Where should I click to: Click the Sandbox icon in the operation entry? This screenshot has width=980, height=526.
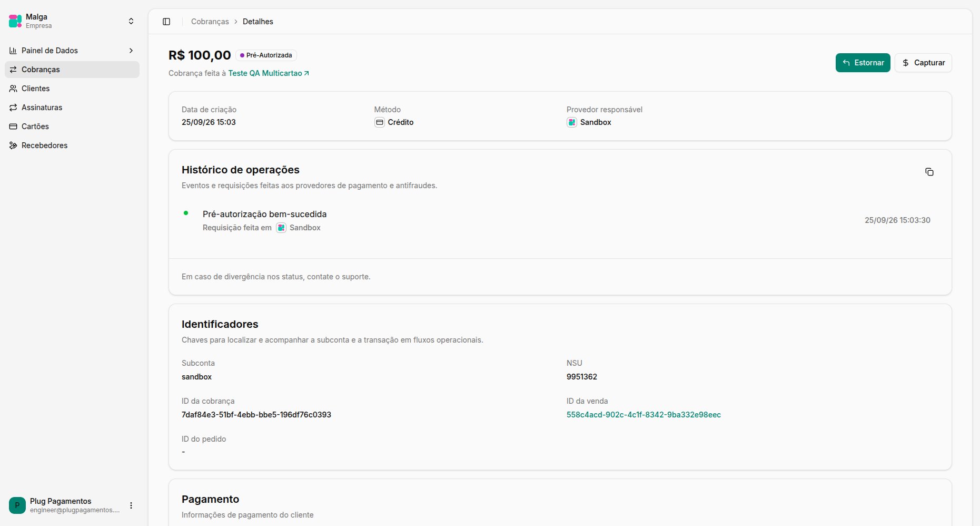click(281, 228)
